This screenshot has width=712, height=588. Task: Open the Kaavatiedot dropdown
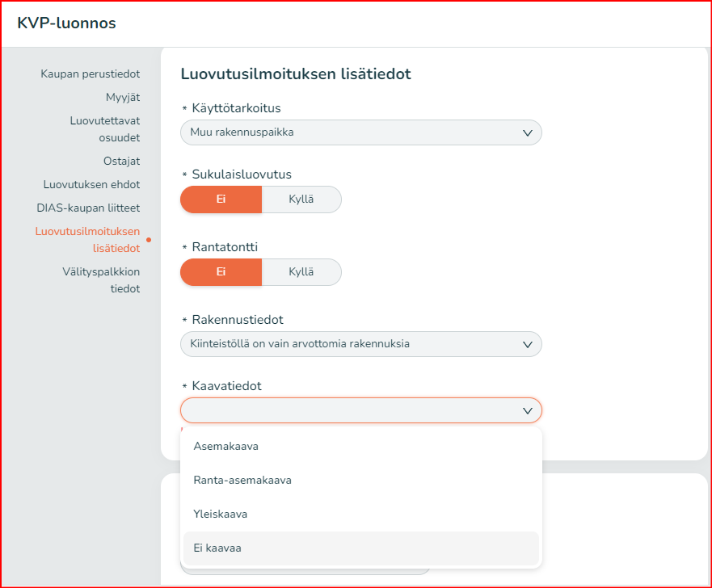[x=360, y=410]
